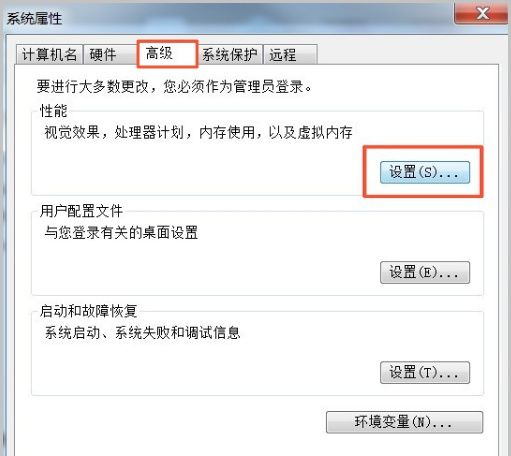The height and width of the screenshot is (456, 511).
Task: Click the 性能 group label
Action: pyautogui.click(x=53, y=111)
